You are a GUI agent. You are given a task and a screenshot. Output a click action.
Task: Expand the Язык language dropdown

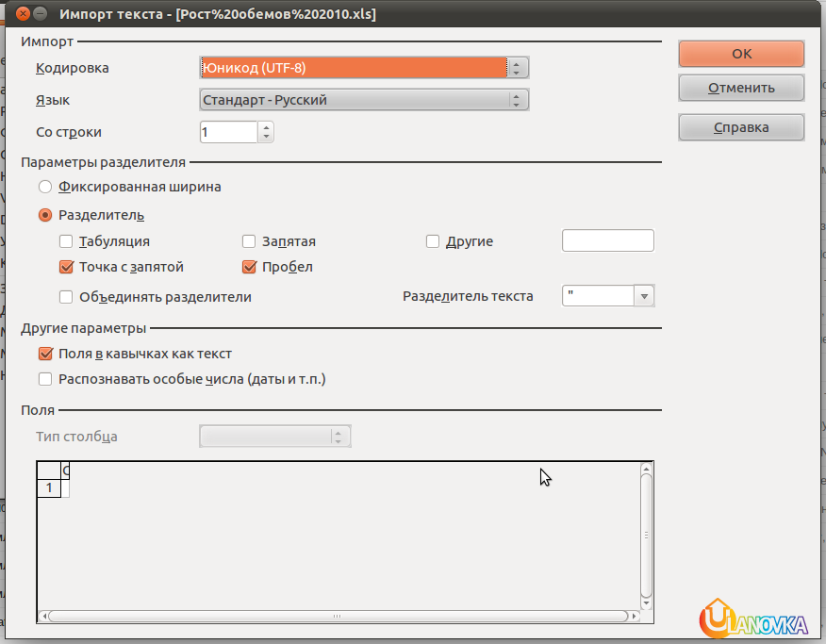coord(517,100)
